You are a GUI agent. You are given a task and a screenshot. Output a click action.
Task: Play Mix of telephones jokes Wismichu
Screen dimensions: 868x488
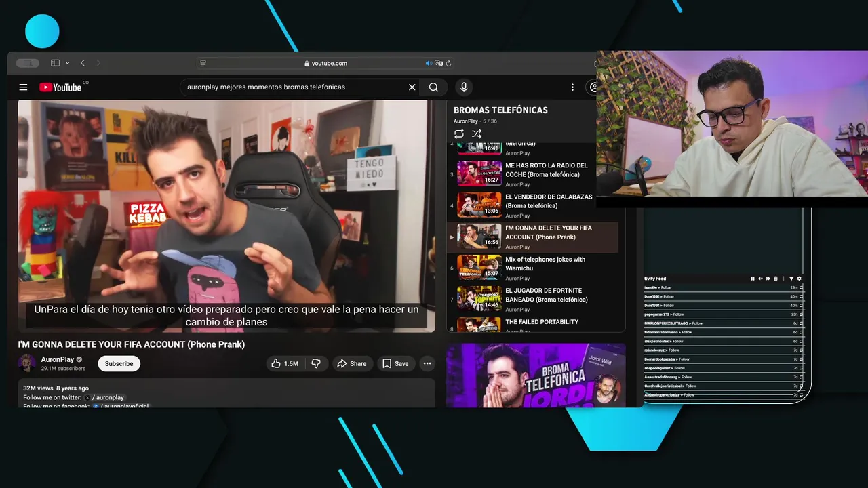click(x=532, y=268)
